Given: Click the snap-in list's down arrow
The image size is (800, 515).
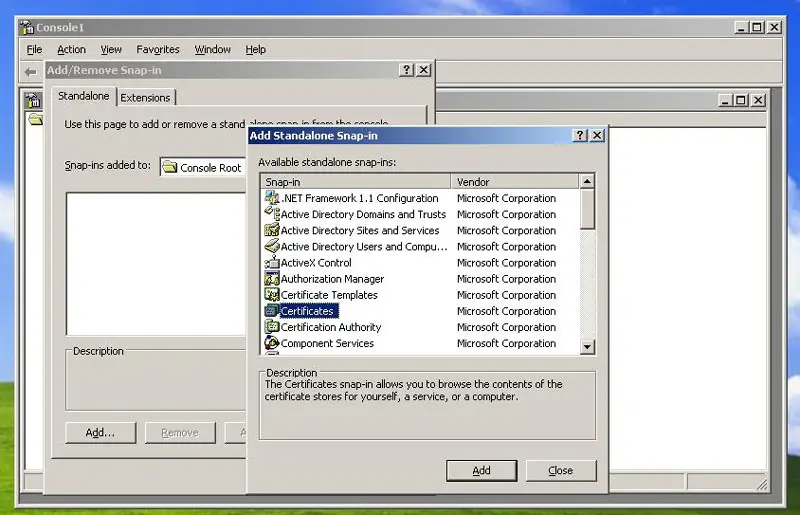Looking at the screenshot, I should [x=587, y=347].
